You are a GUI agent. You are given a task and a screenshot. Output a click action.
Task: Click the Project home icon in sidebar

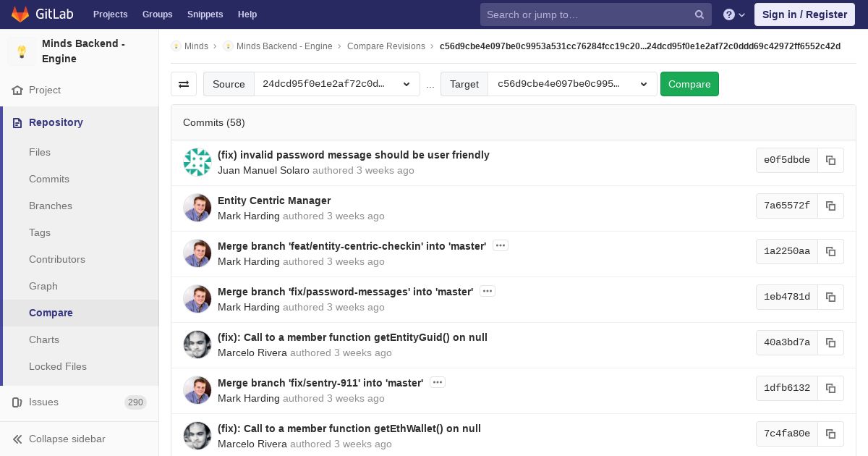pyautogui.click(x=17, y=90)
